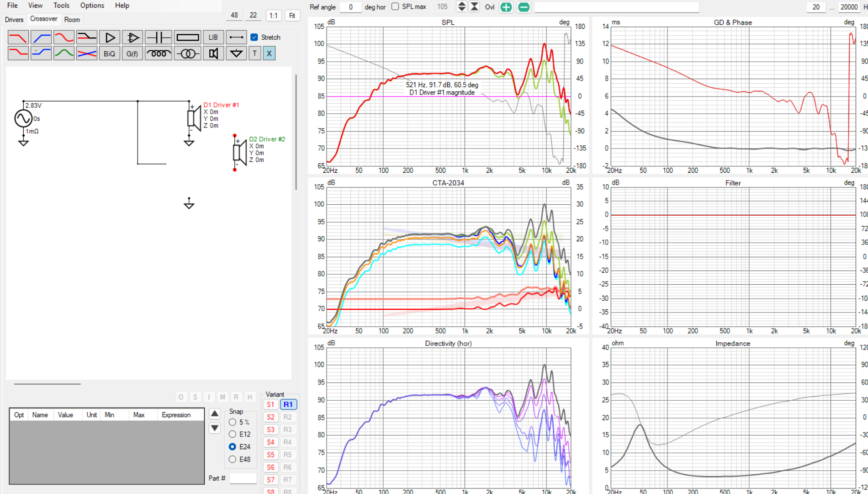Open the Help menu
The width and height of the screenshot is (868, 494).
pos(122,5)
